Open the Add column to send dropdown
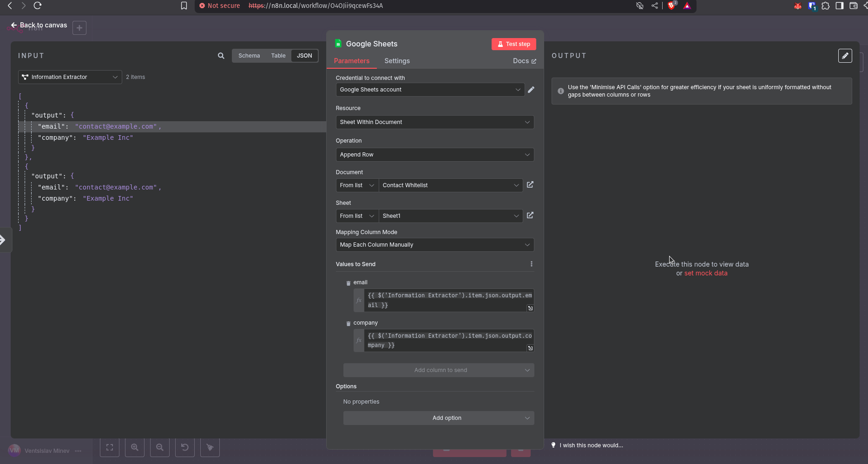 (439, 370)
